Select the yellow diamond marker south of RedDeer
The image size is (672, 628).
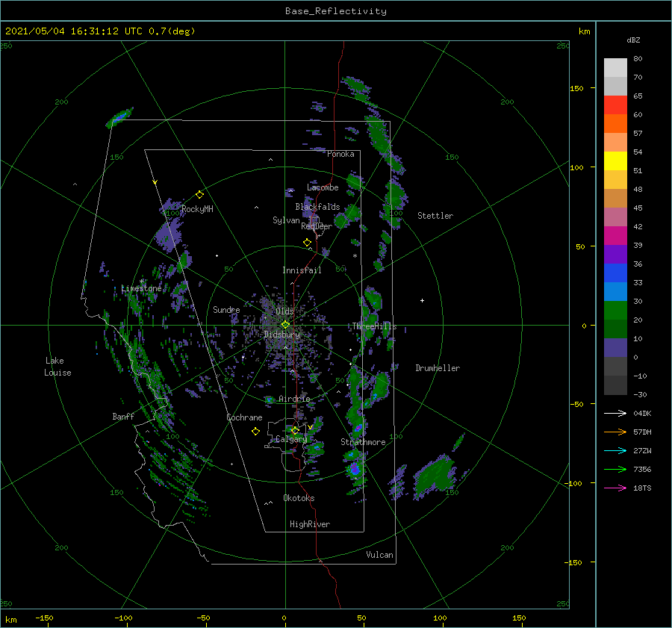coord(307,243)
